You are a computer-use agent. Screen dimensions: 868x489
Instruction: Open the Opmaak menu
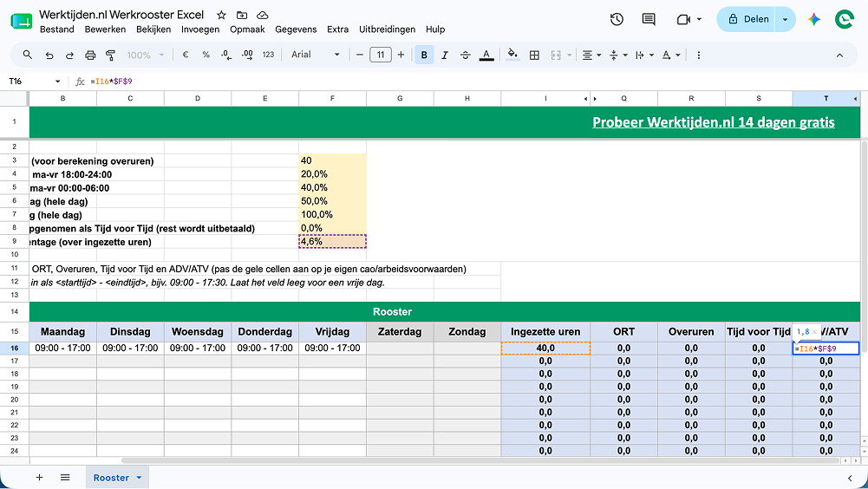pos(247,29)
